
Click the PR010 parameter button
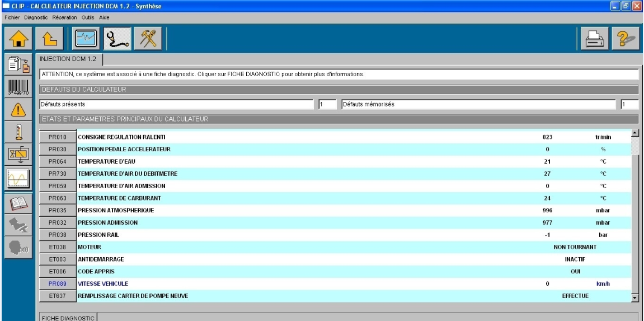58,137
